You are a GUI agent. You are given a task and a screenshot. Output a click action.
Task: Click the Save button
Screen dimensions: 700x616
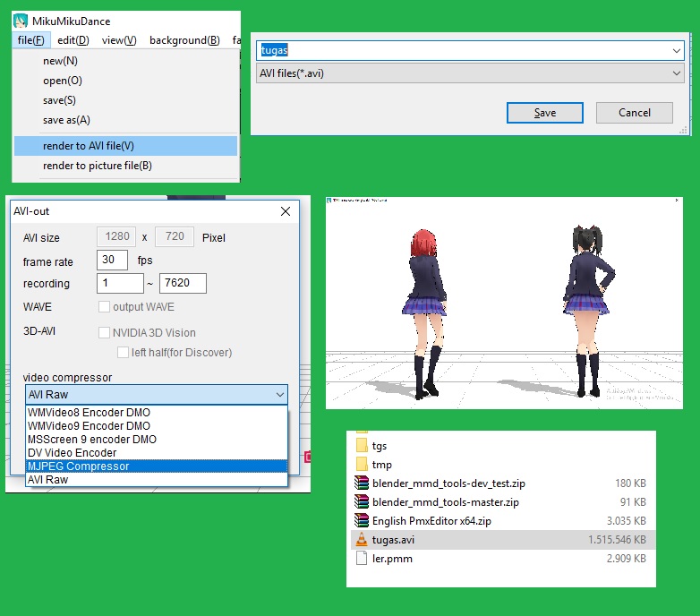click(544, 113)
